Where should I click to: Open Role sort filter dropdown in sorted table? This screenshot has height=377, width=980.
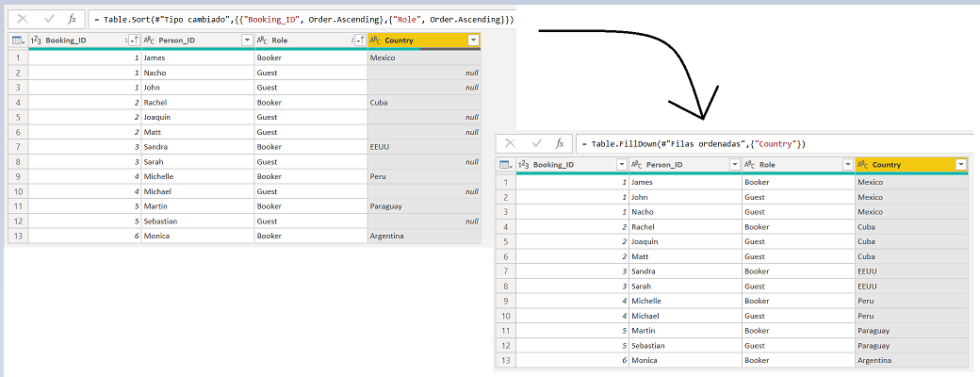[360, 40]
